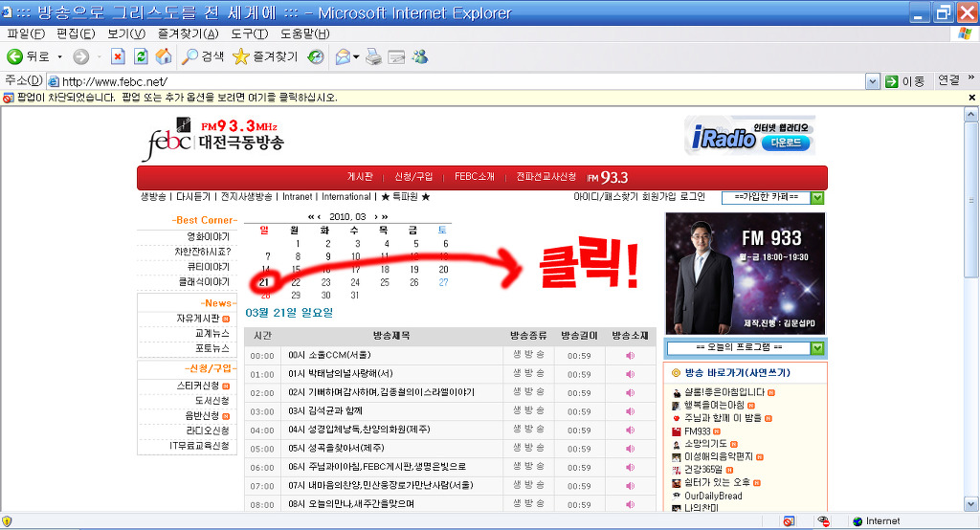The width and height of the screenshot is (980, 530).
Task: Expand the 가입한 카페 dropdown
Action: tap(817, 197)
